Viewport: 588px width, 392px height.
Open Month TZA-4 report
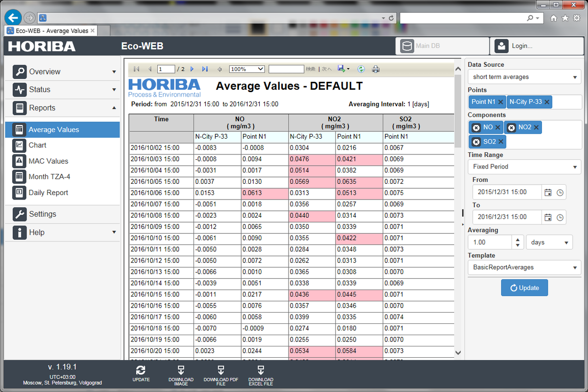(63, 176)
